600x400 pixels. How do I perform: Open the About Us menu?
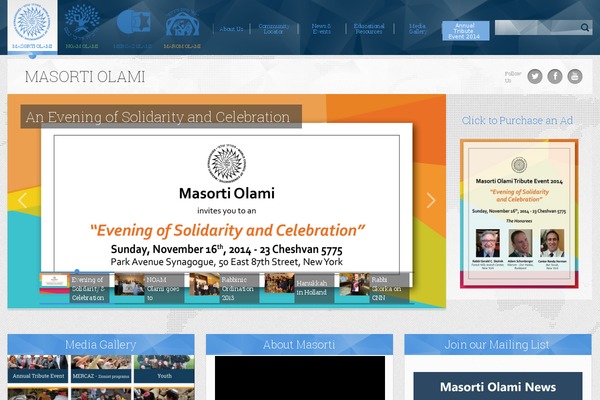point(231,29)
